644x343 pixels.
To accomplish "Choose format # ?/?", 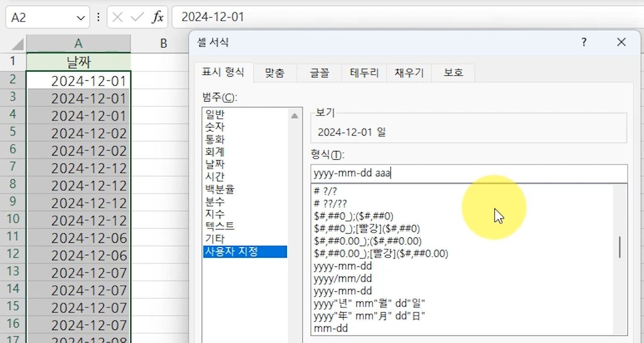I will point(462,191).
